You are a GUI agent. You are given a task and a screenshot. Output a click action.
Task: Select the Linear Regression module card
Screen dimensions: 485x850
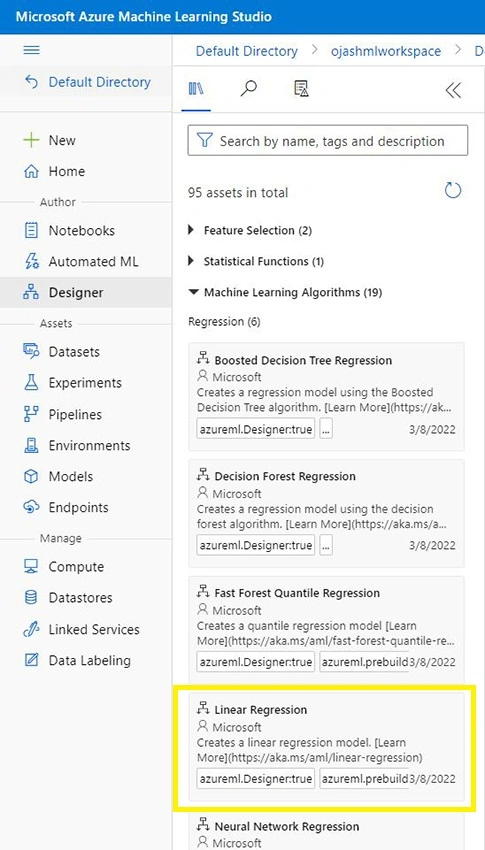coord(326,746)
